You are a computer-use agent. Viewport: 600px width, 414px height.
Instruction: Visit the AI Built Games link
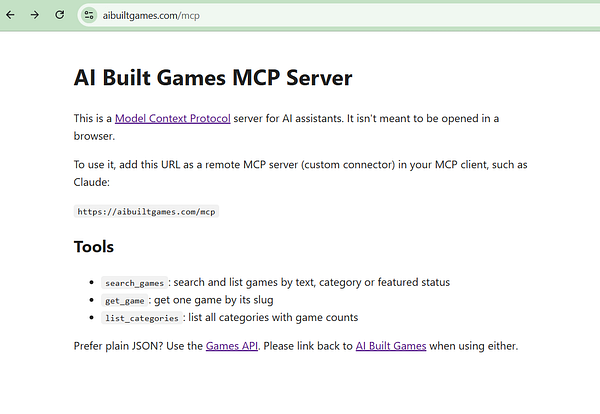pyautogui.click(x=391, y=346)
